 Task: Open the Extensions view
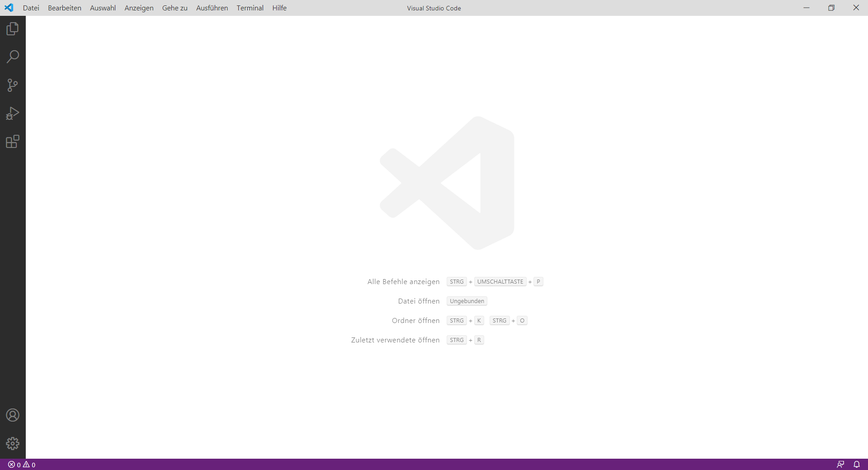pyautogui.click(x=12, y=142)
